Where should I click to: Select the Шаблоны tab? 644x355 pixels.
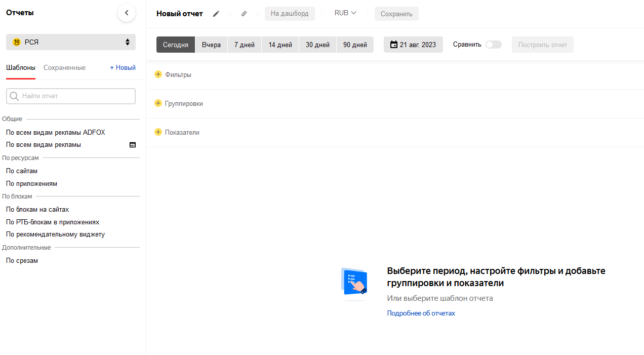click(x=21, y=67)
